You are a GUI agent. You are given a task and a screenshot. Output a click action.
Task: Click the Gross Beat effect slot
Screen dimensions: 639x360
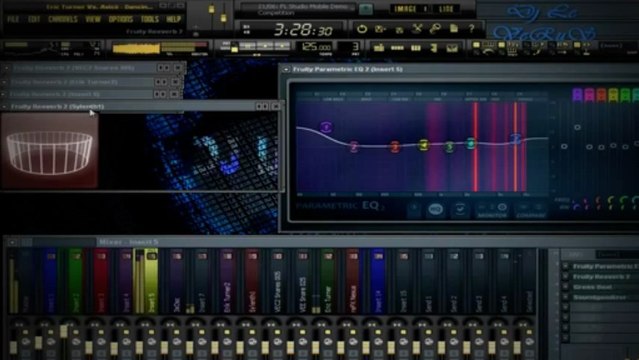click(605, 287)
